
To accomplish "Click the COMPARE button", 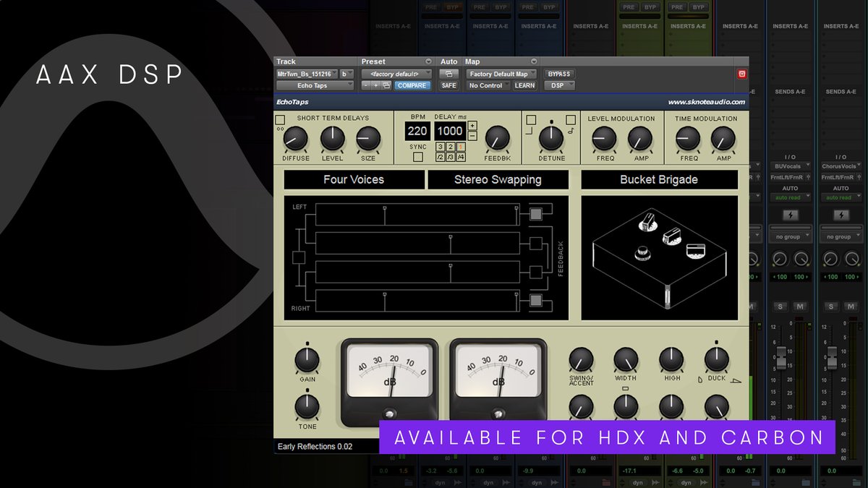I will click(412, 85).
